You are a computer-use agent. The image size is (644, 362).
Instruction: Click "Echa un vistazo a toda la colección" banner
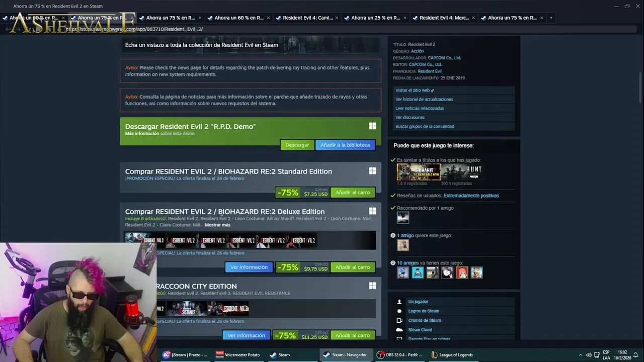click(x=251, y=45)
